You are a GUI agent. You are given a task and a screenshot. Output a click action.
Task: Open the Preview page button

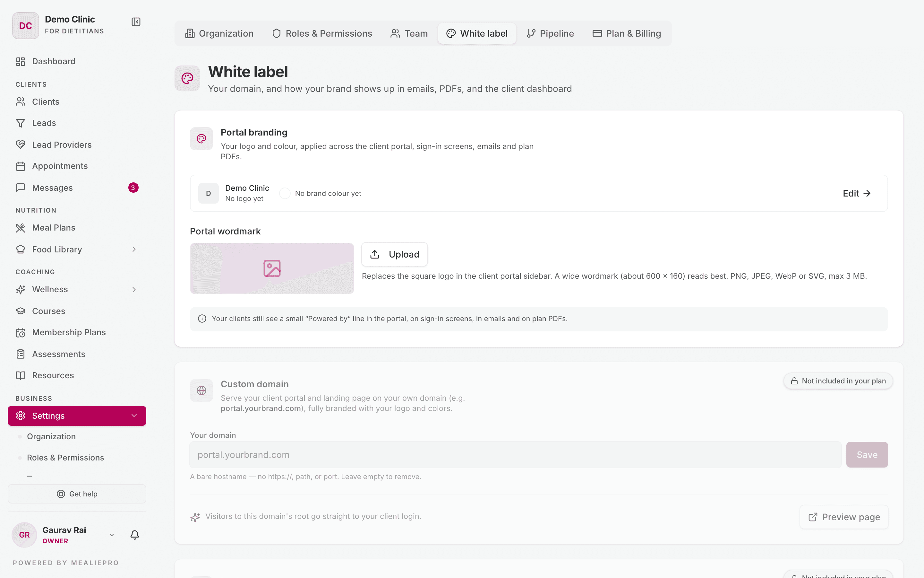(844, 517)
